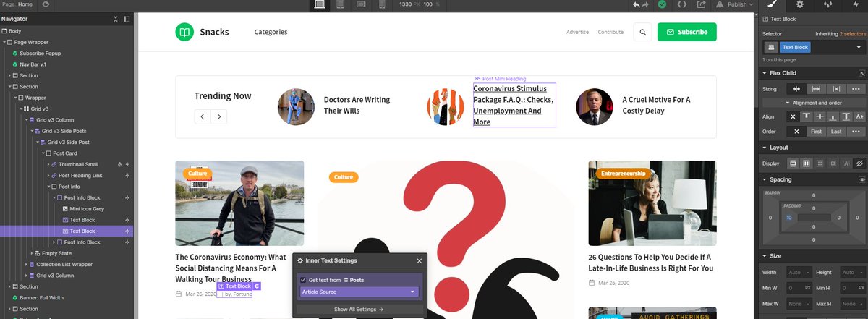Expand the Thumbnail Small node
The height and width of the screenshot is (319, 868).
coord(50,164)
